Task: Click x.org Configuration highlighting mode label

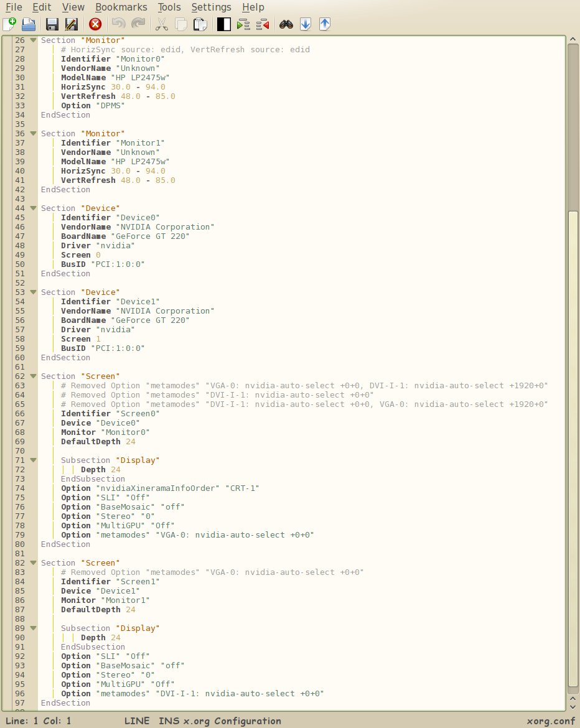Action: pos(232,721)
